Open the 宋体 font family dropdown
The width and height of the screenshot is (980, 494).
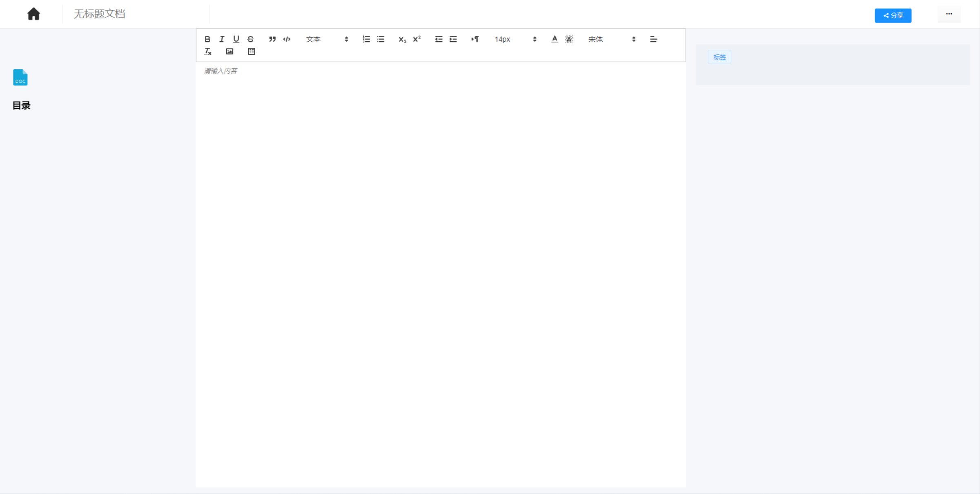pos(612,39)
